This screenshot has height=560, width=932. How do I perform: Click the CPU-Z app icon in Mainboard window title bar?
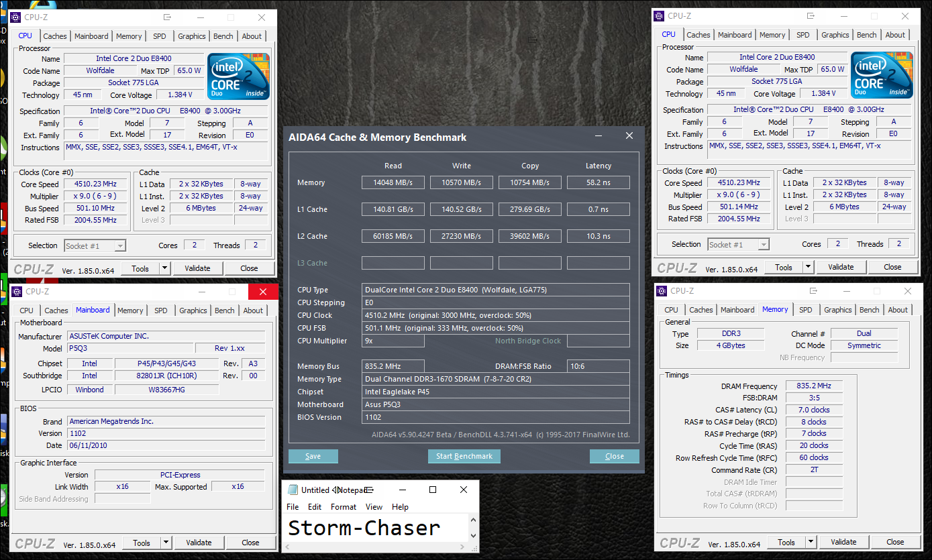(17, 292)
